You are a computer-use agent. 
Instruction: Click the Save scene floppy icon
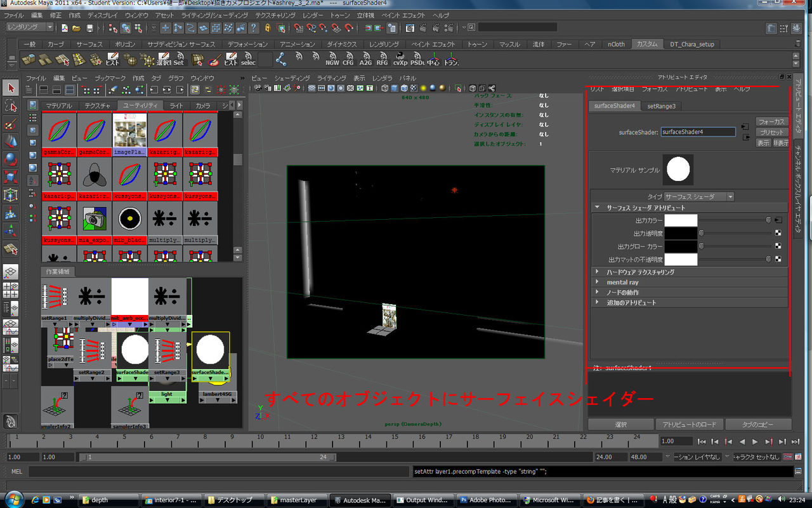click(x=90, y=28)
